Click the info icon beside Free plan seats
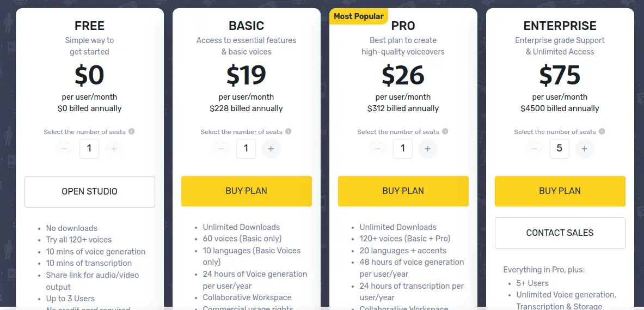 131,131
